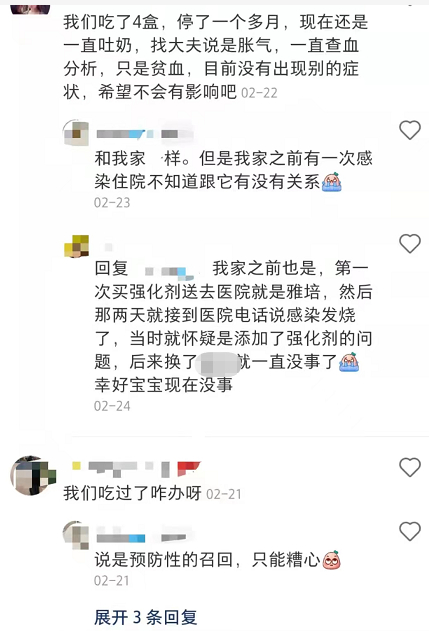The width and height of the screenshot is (429, 631).
Task: Like the 02-23 reply about infection hospitalization
Action: click(x=410, y=130)
